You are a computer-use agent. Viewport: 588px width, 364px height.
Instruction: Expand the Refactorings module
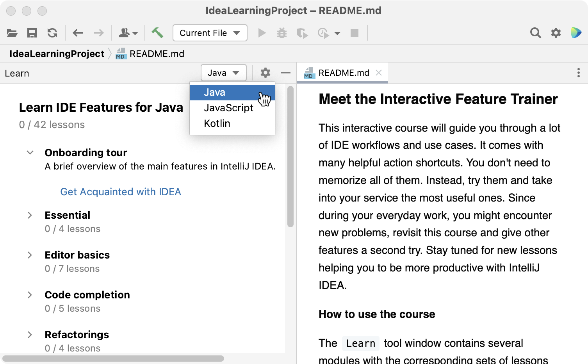point(30,335)
